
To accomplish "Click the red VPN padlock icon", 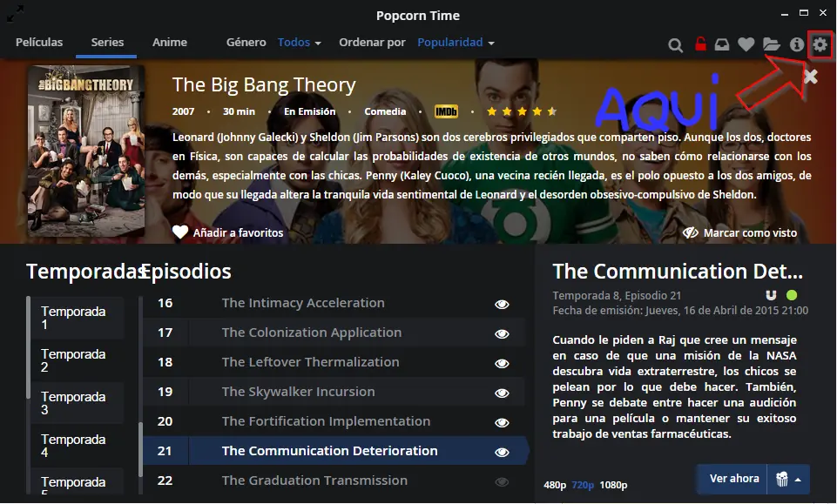I will 700,44.
